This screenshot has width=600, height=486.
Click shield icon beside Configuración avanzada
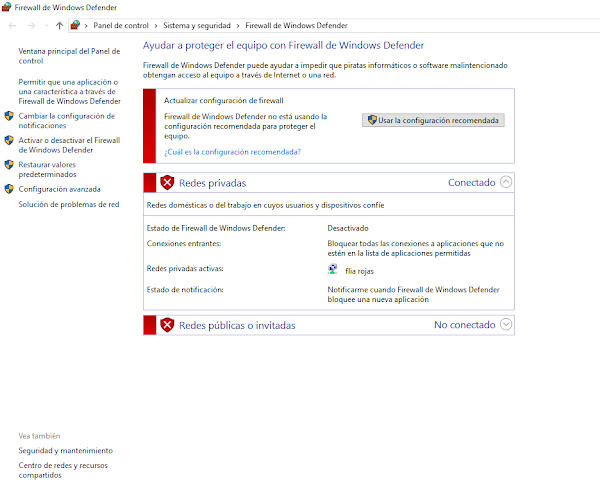coord(9,189)
